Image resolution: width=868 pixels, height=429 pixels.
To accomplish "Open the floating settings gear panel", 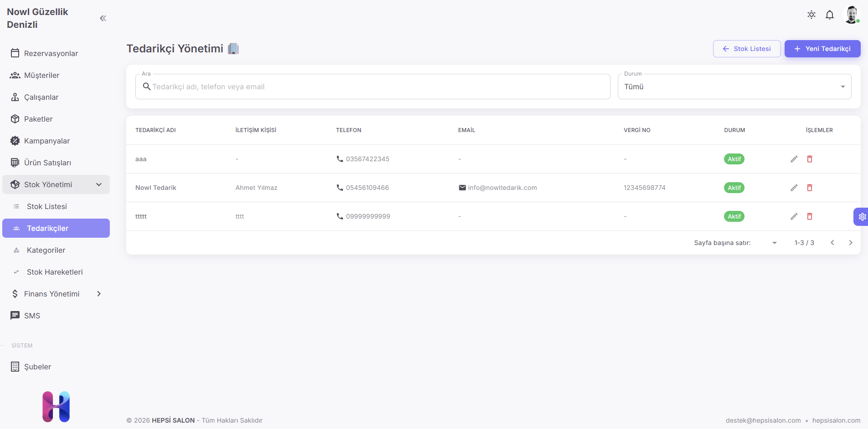I will click(862, 217).
